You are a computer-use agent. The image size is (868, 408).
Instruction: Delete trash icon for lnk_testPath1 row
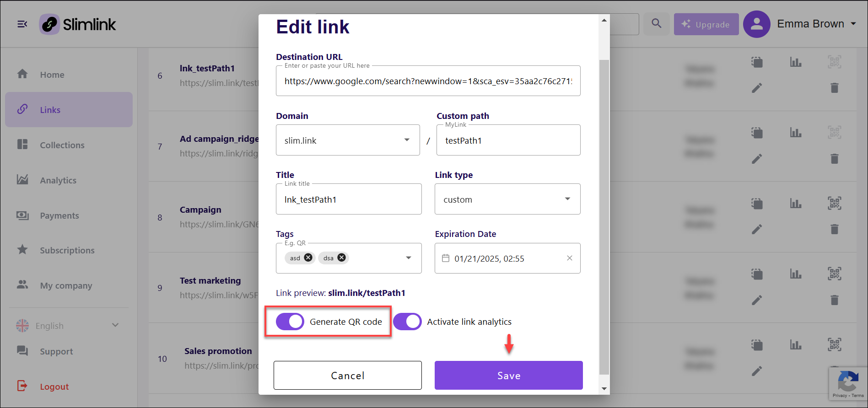[835, 88]
